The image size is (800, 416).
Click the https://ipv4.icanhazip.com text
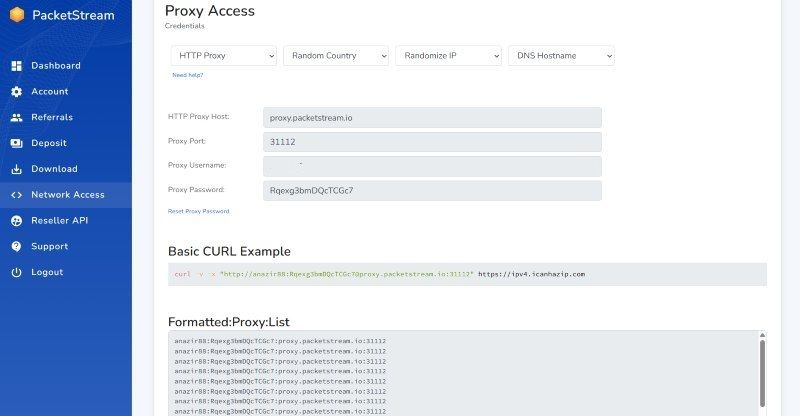(532, 274)
